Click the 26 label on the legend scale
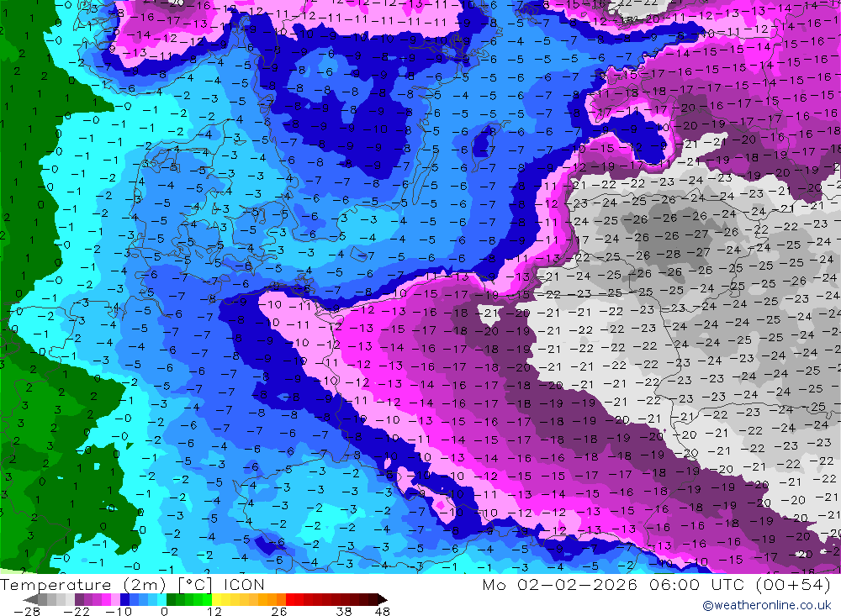Image resolution: width=841 pixels, height=616 pixels. tap(279, 611)
